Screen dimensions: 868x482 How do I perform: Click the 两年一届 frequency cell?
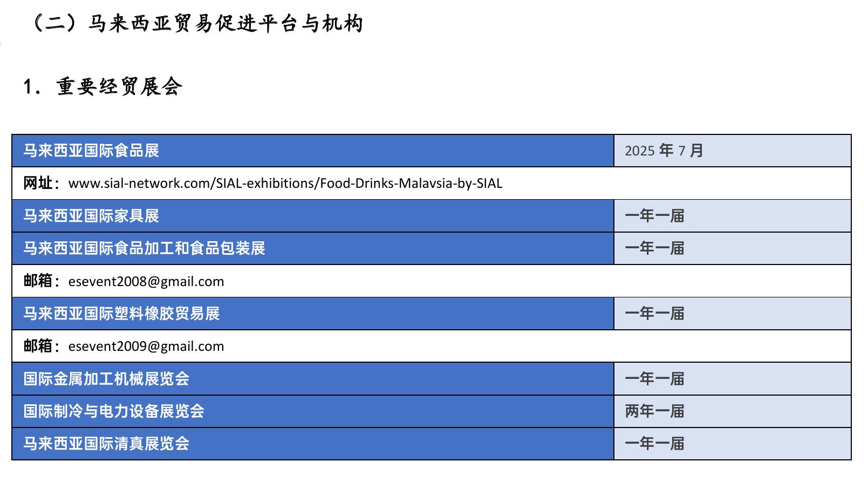tap(733, 411)
